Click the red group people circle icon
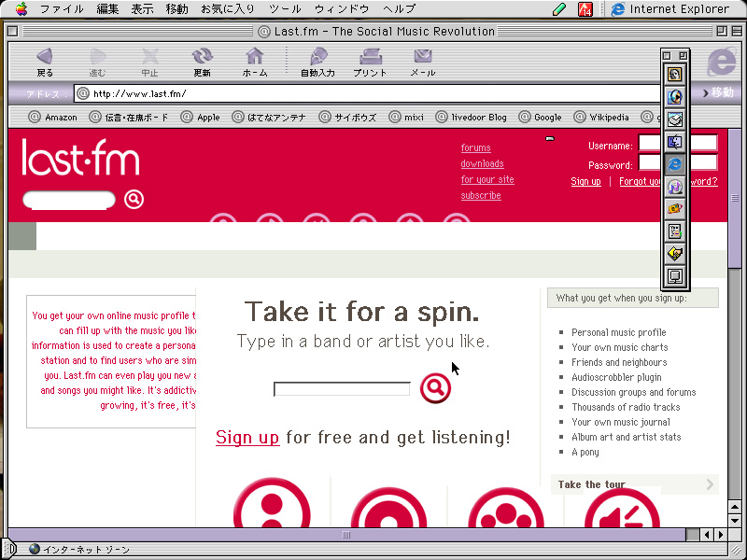 (506, 507)
